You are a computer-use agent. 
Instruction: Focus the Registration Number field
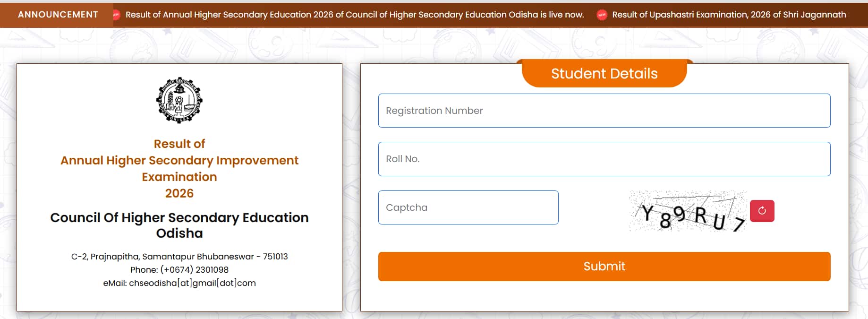[x=604, y=111]
